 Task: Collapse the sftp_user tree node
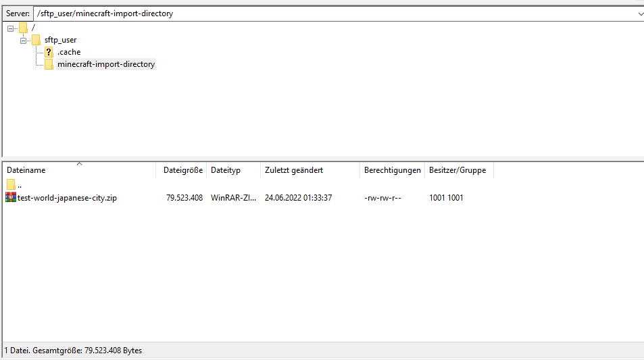click(23, 40)
